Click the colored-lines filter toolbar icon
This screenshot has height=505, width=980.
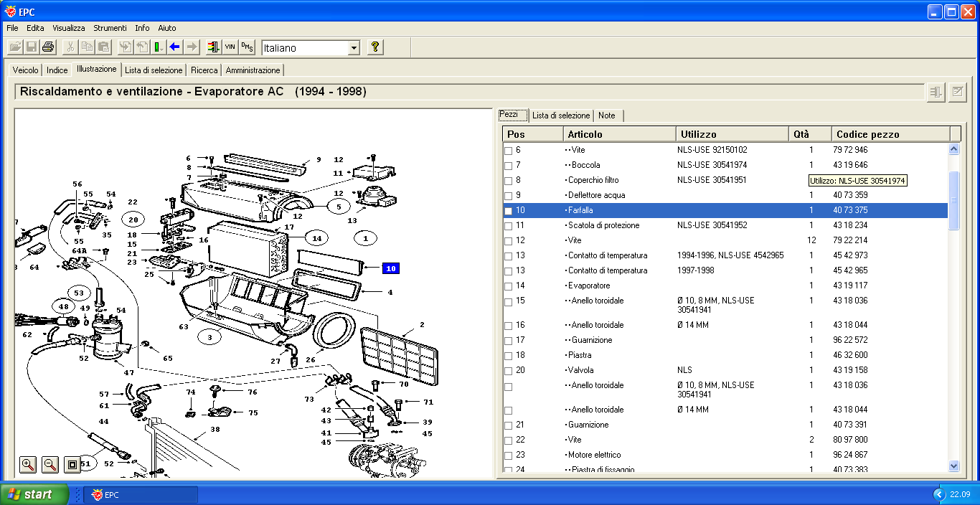(x=214, y=47)
